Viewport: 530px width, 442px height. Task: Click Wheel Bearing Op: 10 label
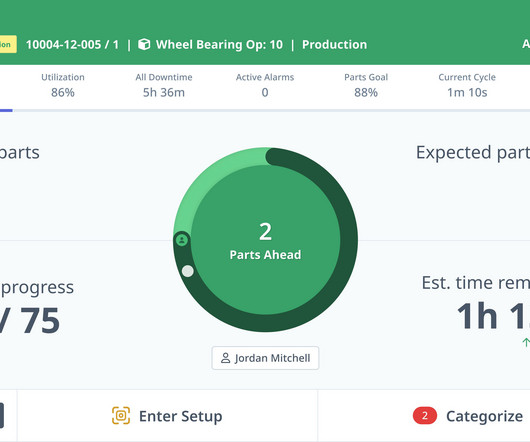[x=219, y=45]
